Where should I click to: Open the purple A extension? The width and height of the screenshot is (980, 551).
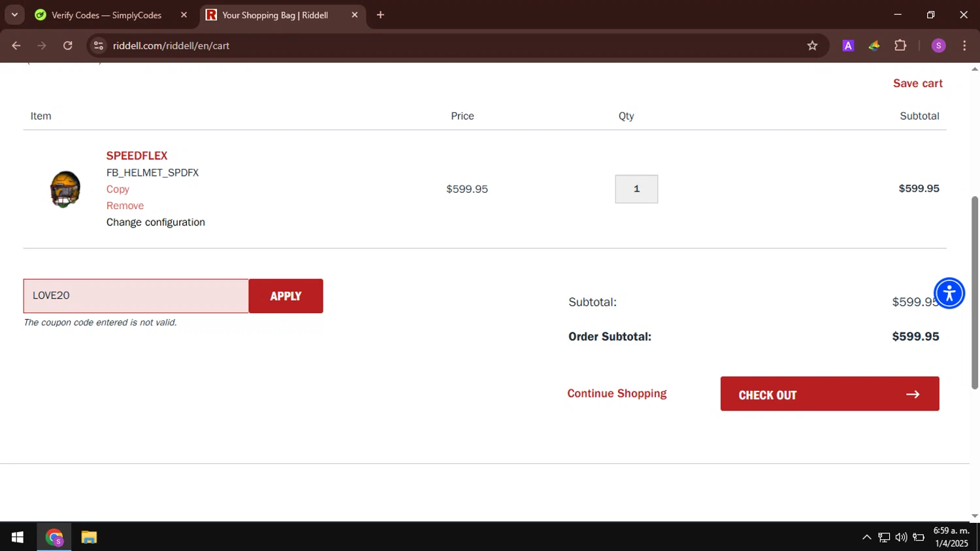[848, 46]
